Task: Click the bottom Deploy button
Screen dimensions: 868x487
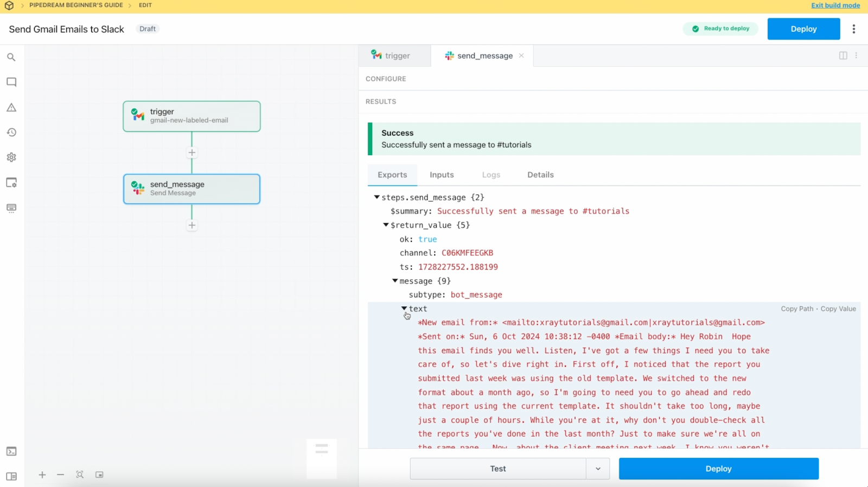Action: click(x=718, y=469)
